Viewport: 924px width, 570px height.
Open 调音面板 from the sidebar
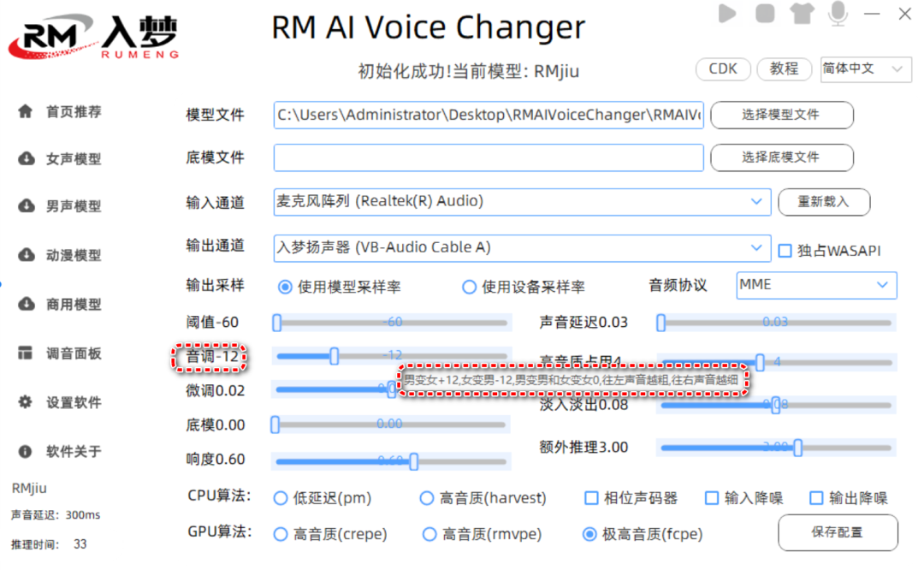coord(74,353)
